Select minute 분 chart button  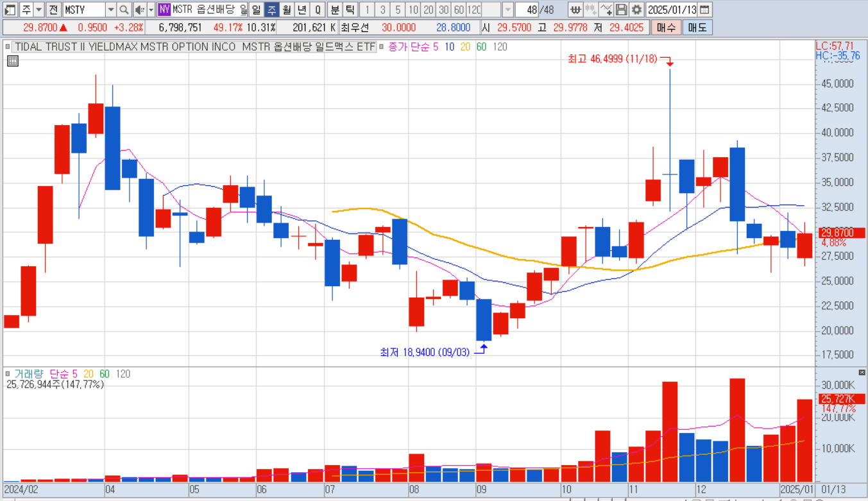pyautogui.click(x=335, y=10)
